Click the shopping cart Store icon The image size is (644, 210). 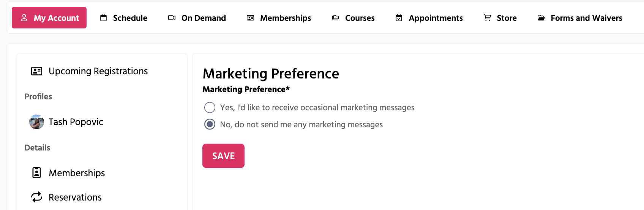click(x=487, y=18)
